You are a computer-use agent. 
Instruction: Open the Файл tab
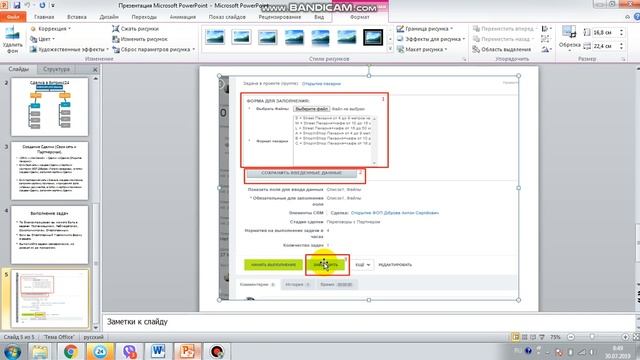pyautogui.click(x=13, y=17)
